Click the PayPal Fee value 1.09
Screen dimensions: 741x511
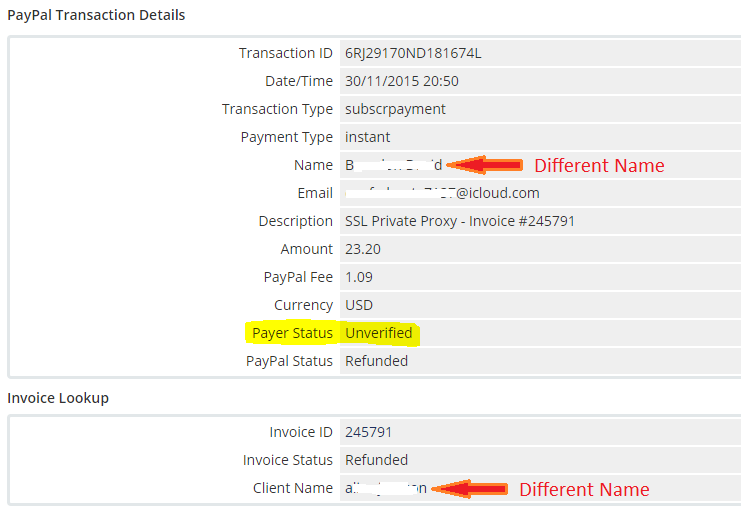359,277
